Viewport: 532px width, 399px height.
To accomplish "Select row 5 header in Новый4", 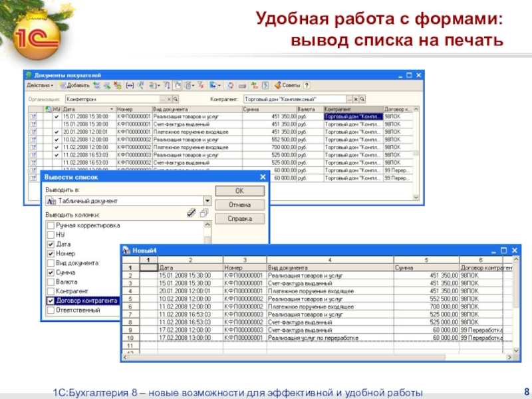I will [x=130, y=299].
